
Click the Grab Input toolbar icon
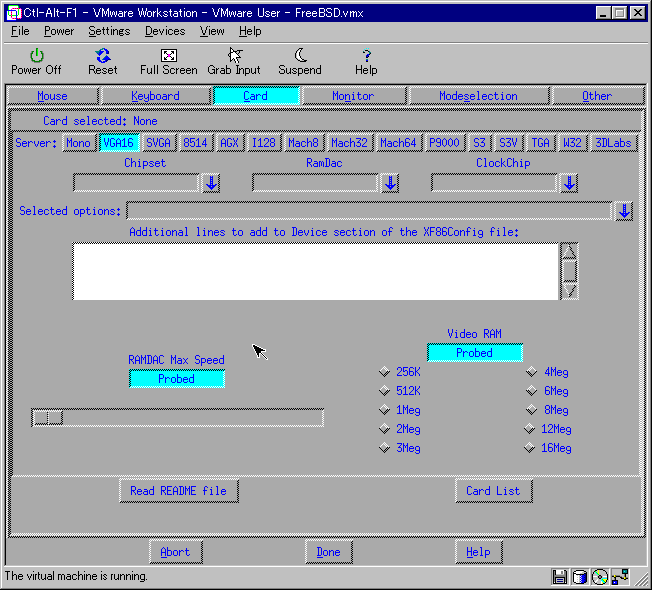tap(234, 62)
